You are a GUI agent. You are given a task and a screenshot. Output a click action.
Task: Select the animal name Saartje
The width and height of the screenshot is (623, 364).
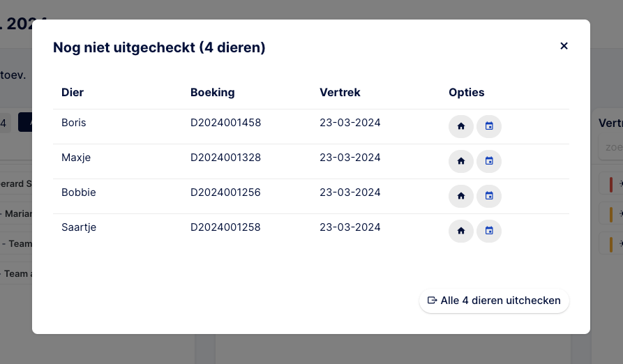pyautogui.click(x=79, y=227)
